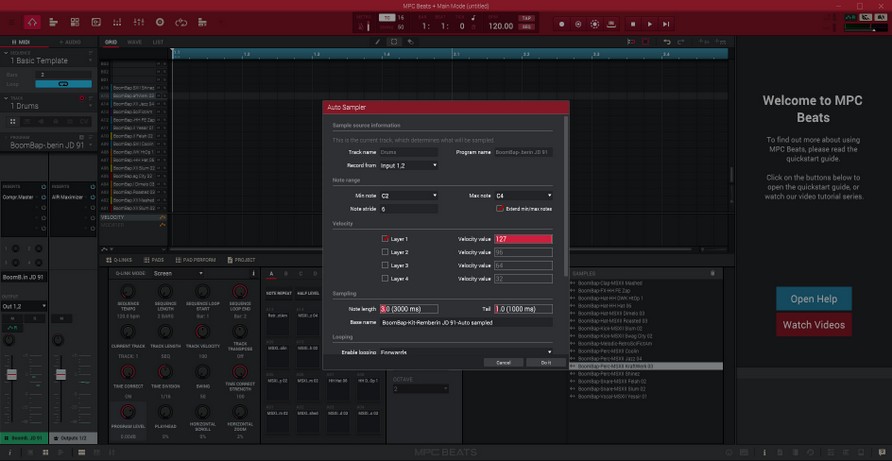Open the PAD PERFORM tab
The image size is (892, 461).
[x=195, y=260]
